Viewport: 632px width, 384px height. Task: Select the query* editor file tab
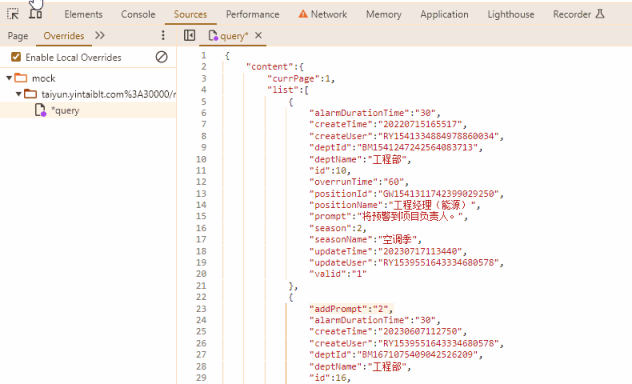pyautogui.click(x=234, y=36)
